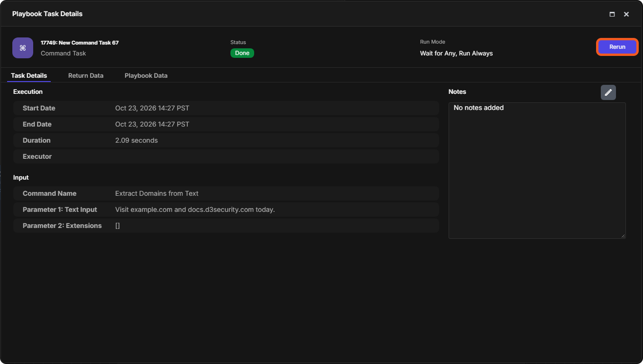
Task: Open the Return Data tab
Action: click(86, 75)
